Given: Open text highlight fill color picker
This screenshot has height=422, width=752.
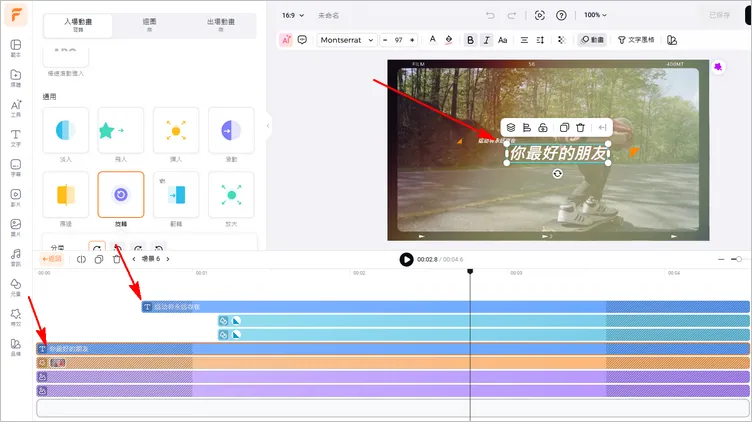Looking at the screenshot, I should [449, 40].
